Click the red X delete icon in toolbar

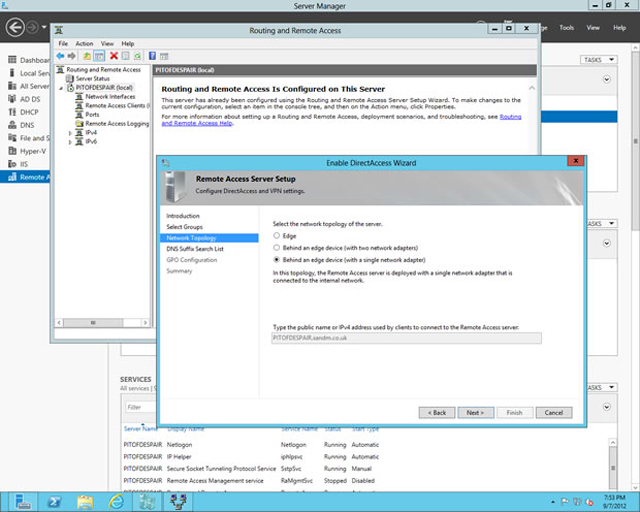(113, 56)
